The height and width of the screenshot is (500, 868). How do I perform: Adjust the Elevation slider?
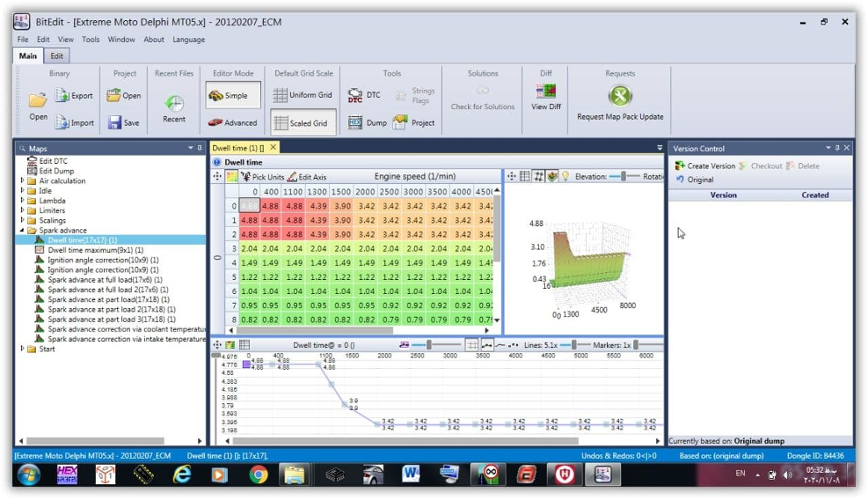coord(624,176)
